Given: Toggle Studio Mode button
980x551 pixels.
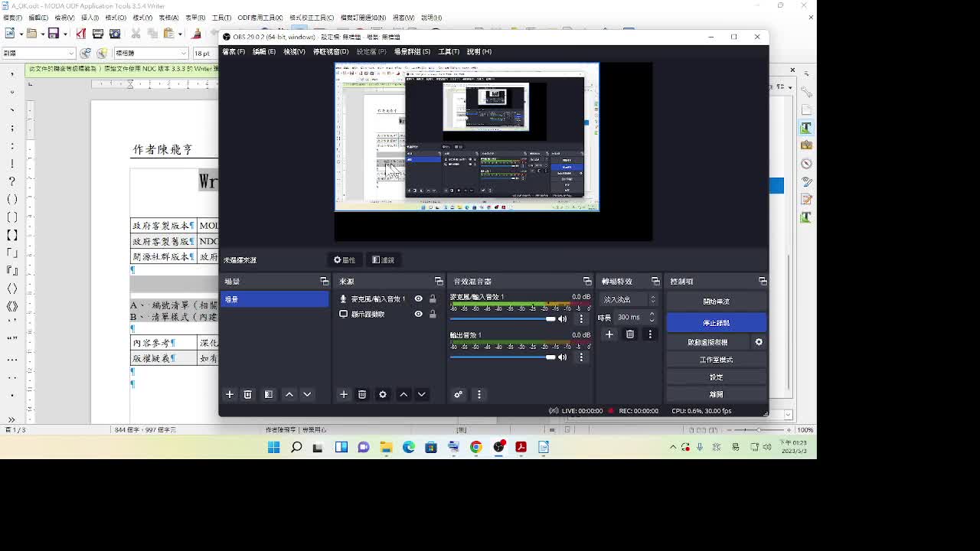Looking at the screenshot, I should click(716, 360).
